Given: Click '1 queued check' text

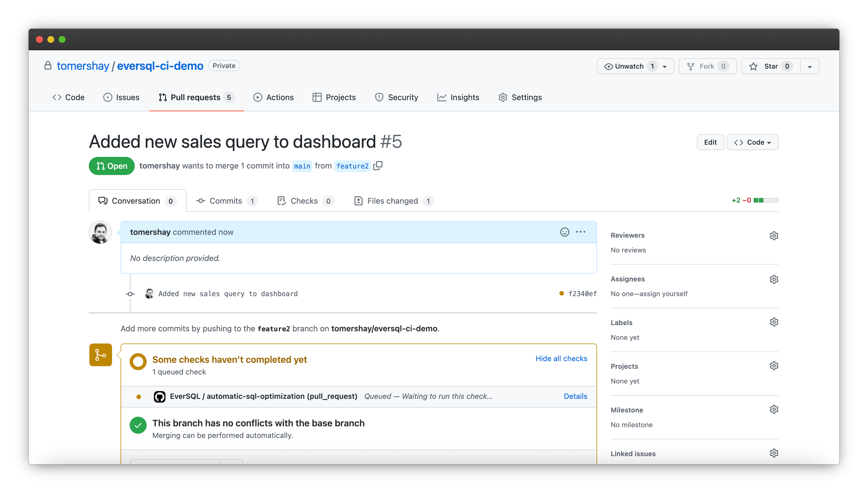Looking at the screenshot, I should coord(179,372).
